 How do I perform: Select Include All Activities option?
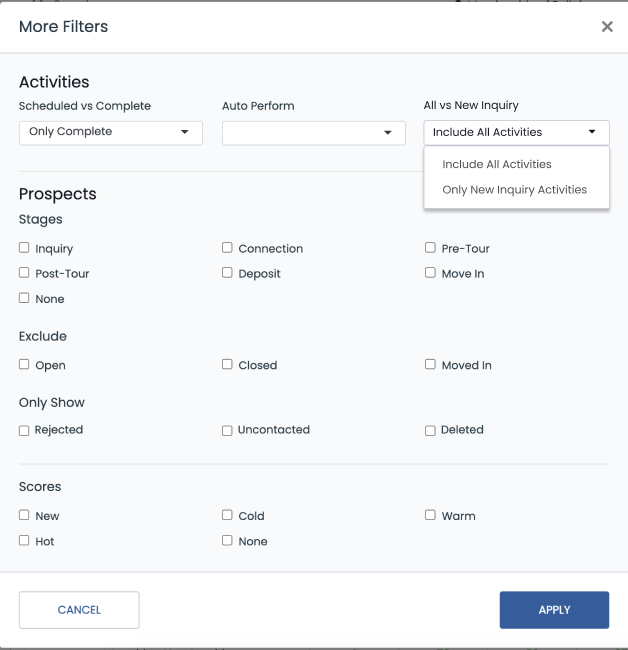click(x=497, y=164)
